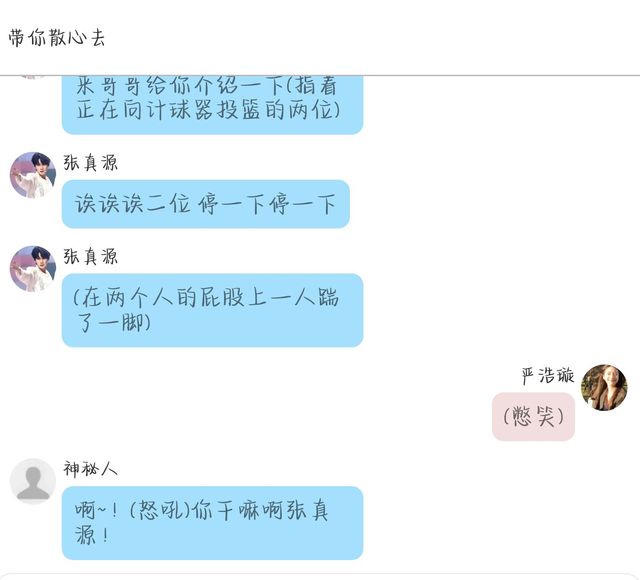Tap the partly hidden avatar under the header
Viewport: 640px width, 580px height.
[31, 77]
